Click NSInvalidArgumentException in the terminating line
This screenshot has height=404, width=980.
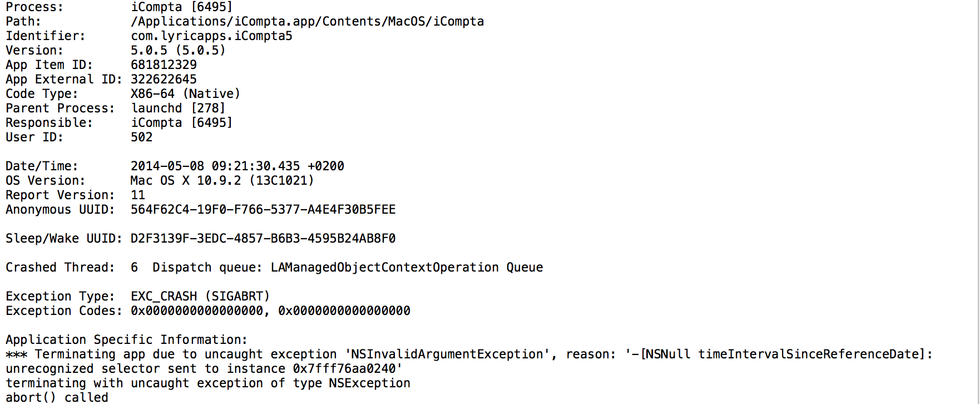click(447, 354)
